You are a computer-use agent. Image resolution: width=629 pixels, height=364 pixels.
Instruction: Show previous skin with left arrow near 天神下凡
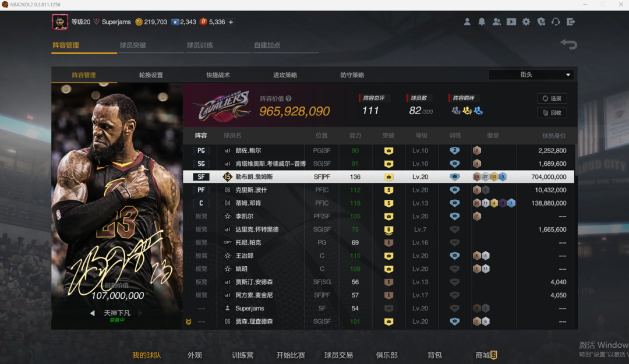(92, 313)
